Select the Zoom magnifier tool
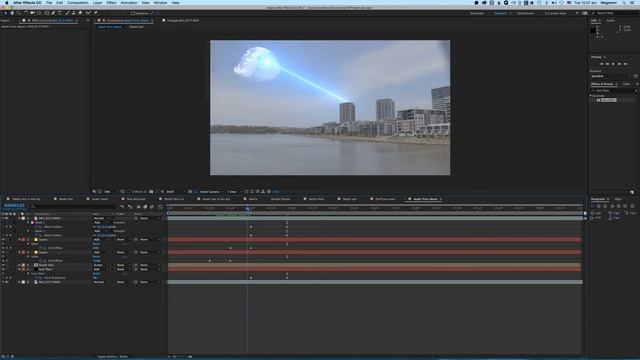 pos(19,13)
